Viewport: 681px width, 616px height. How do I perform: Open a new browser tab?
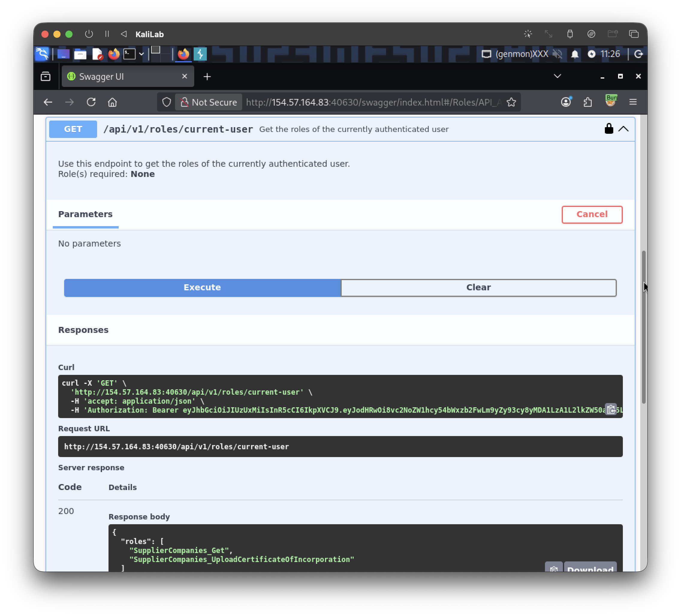pos(207,77)
